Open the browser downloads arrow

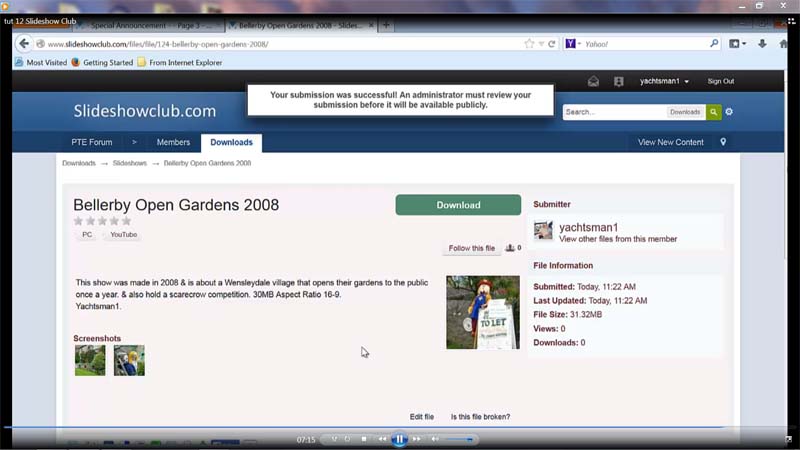(762, 44)
